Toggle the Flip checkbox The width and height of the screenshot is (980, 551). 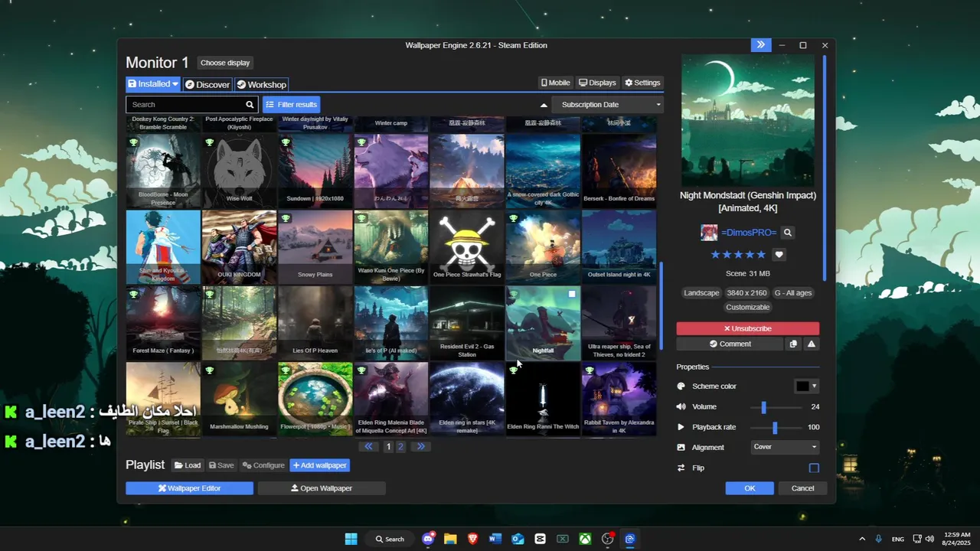click(x=814, y=468)
